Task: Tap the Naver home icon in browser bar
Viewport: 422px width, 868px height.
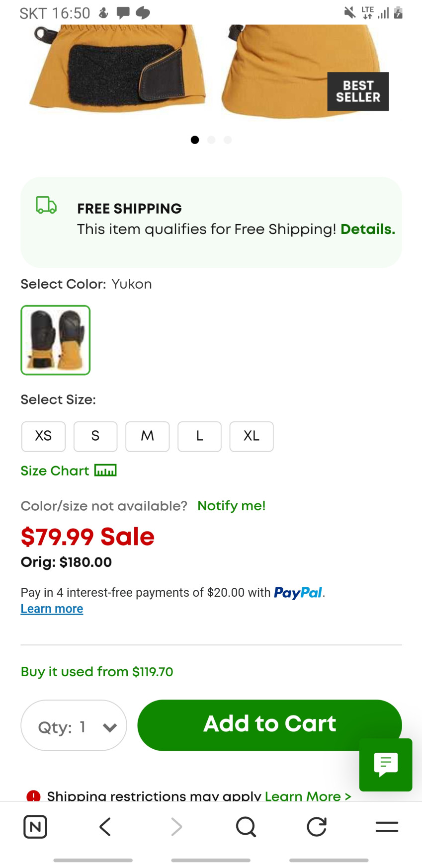Action: point(35,827)
